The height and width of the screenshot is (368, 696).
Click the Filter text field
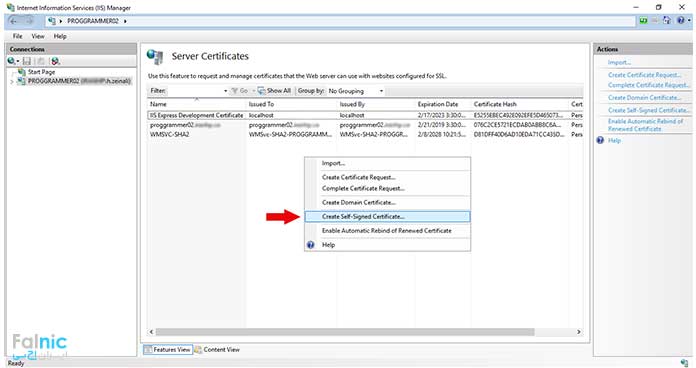click(194, 91)
